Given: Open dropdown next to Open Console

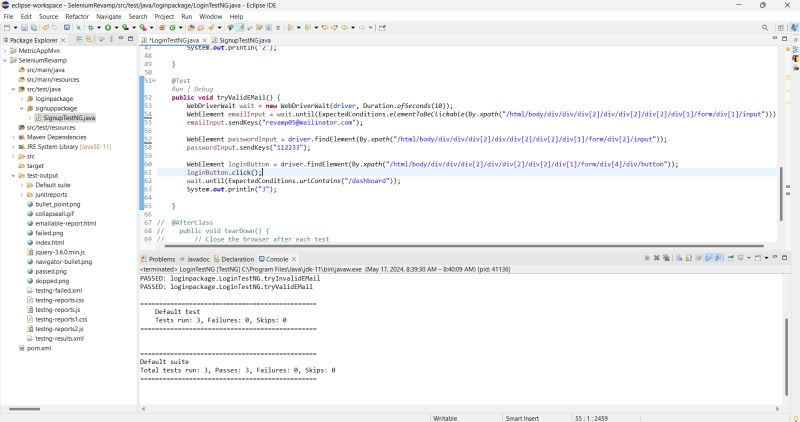Looking at the screenshot, I should coord(766,258).
